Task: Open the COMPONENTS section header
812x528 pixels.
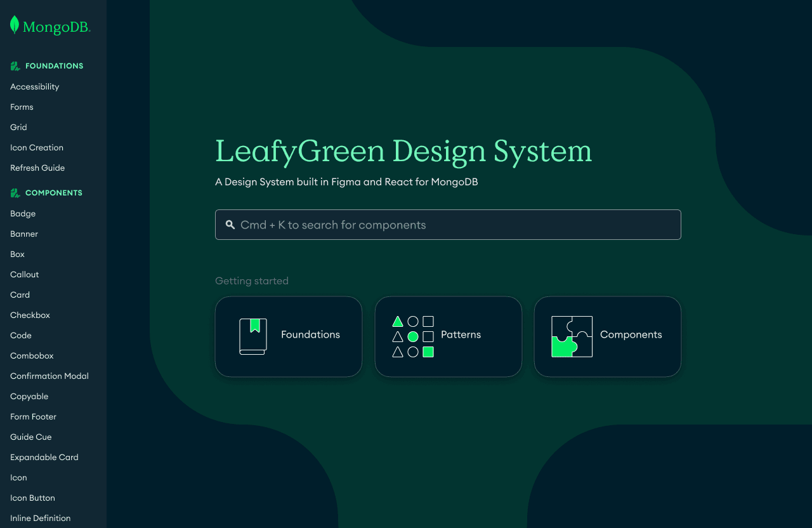Action: (54, 192)
